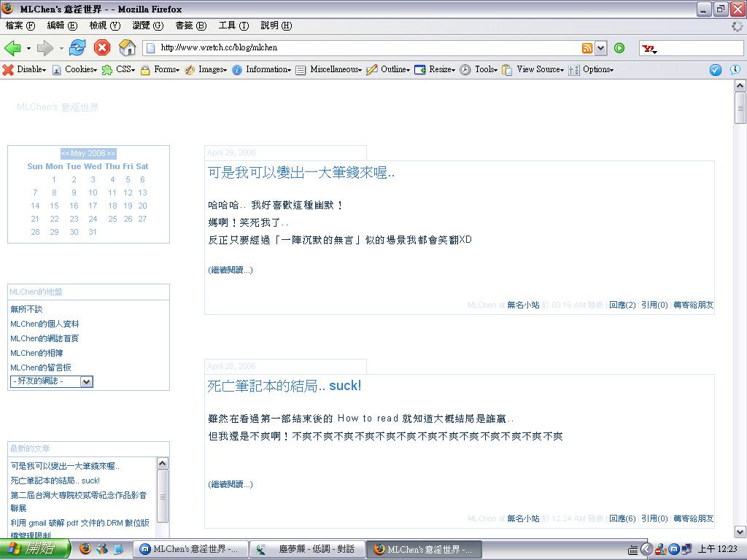Viewport: 747px width, 560px height.
Task: Click the RSS feed icon in address bar
Action: click(x=587, y=48)
